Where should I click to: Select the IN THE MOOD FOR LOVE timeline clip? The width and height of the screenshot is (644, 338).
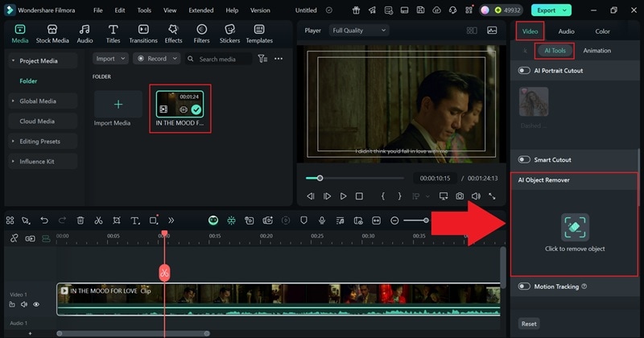tap(279, 299)
